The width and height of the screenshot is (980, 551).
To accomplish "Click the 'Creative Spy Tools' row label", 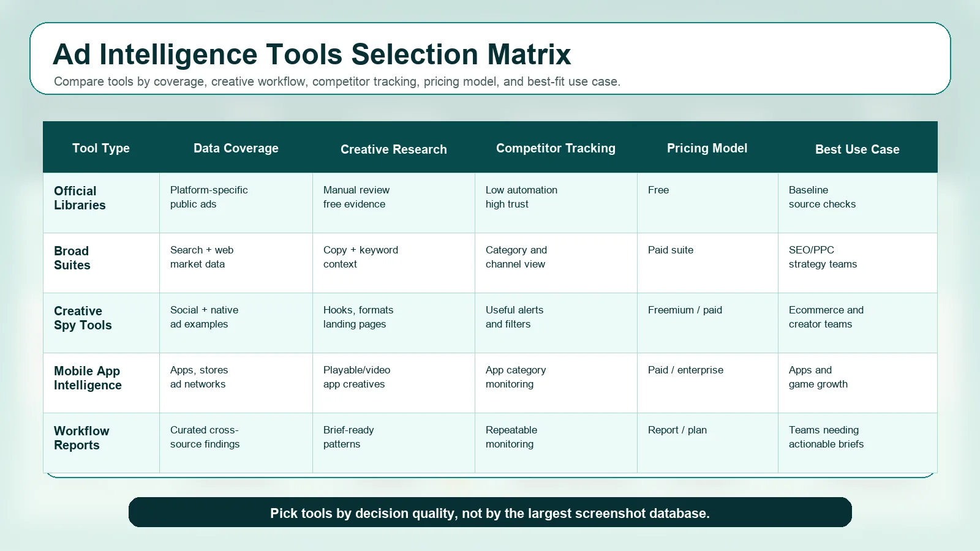I will point(83,318).
